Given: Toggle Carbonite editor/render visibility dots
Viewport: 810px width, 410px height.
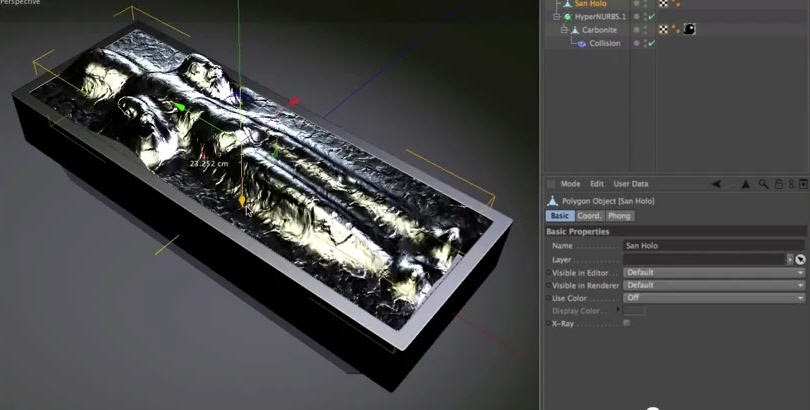Looking at the screenshot, I should 645,30.
